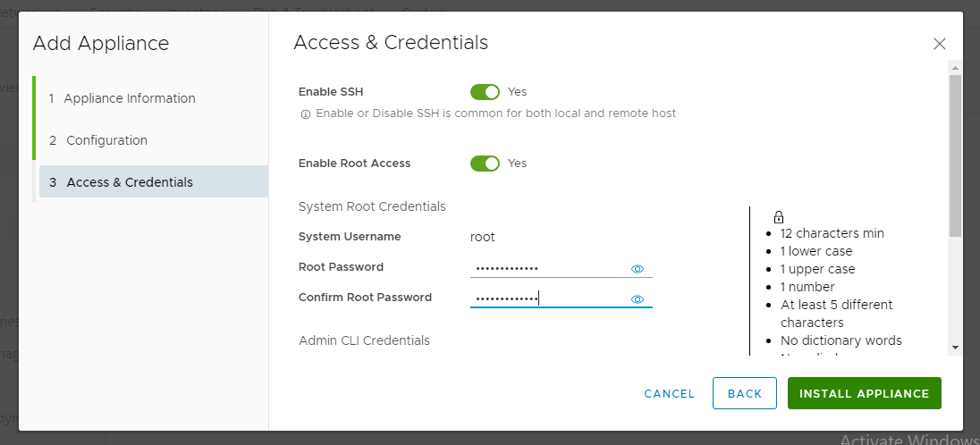Click the scrollbar down arrow
980x445 pixels.
pos(955,347)
